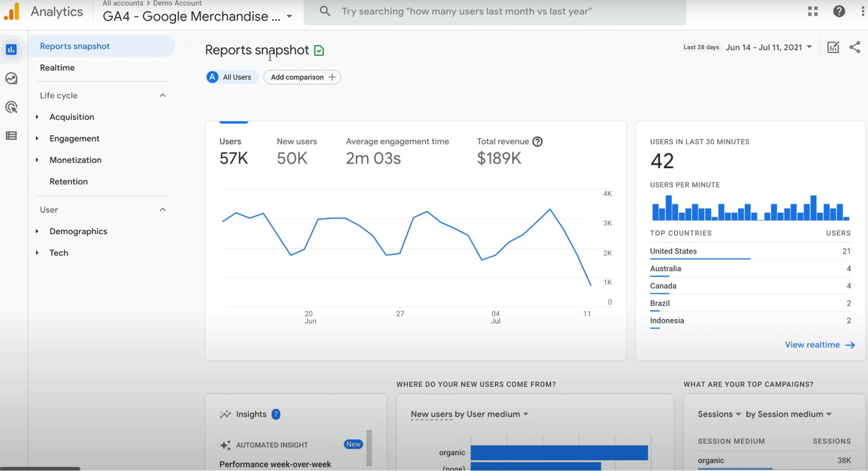Select the New users metric tab
The height and width of the screenshot is (471, 868).
pyautogui.click(x=297, y=152)
